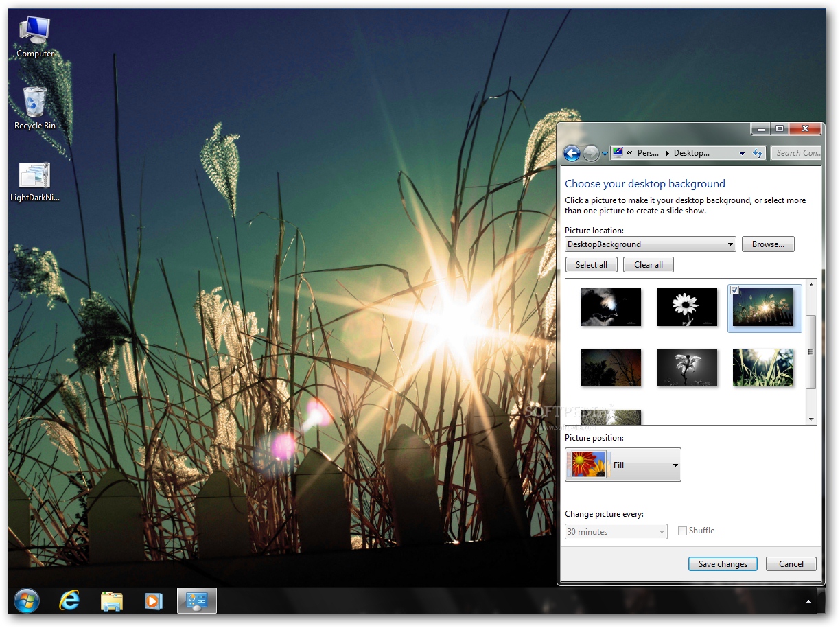This screenshot has width=840, height=628.
Task: Expand the breadcrumb overflow chevron
Action: pyautogui.click(x=629, y=153)
